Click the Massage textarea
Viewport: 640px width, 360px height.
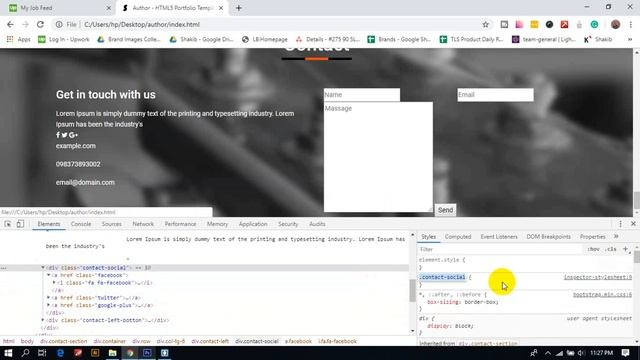[x=378, y=157]
